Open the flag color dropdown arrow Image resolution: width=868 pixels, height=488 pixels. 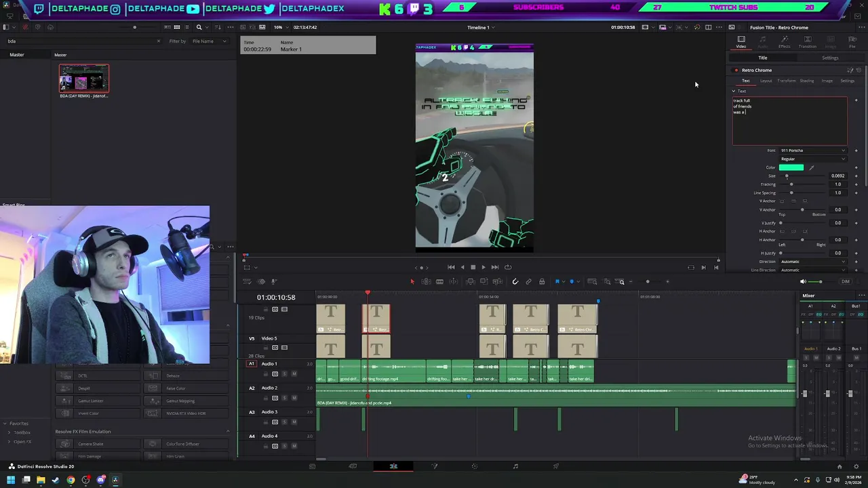tap(564, 281)
